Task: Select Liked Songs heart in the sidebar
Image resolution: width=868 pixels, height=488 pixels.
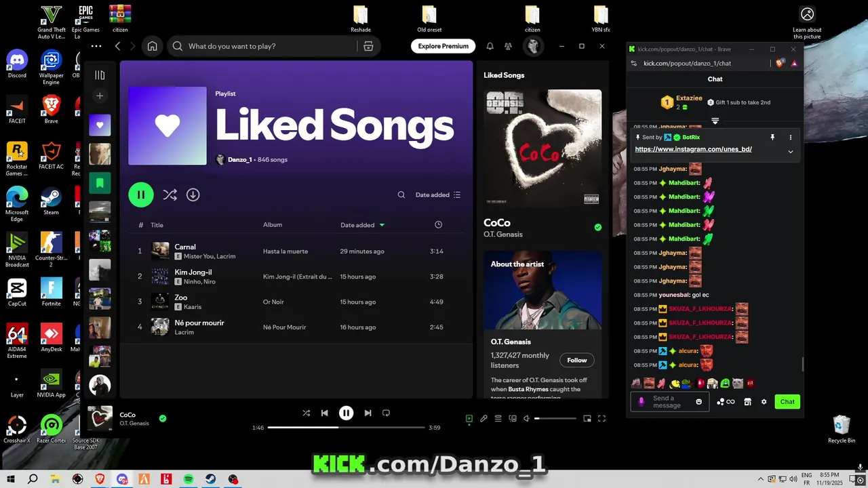Action: (x=100, y=125)
